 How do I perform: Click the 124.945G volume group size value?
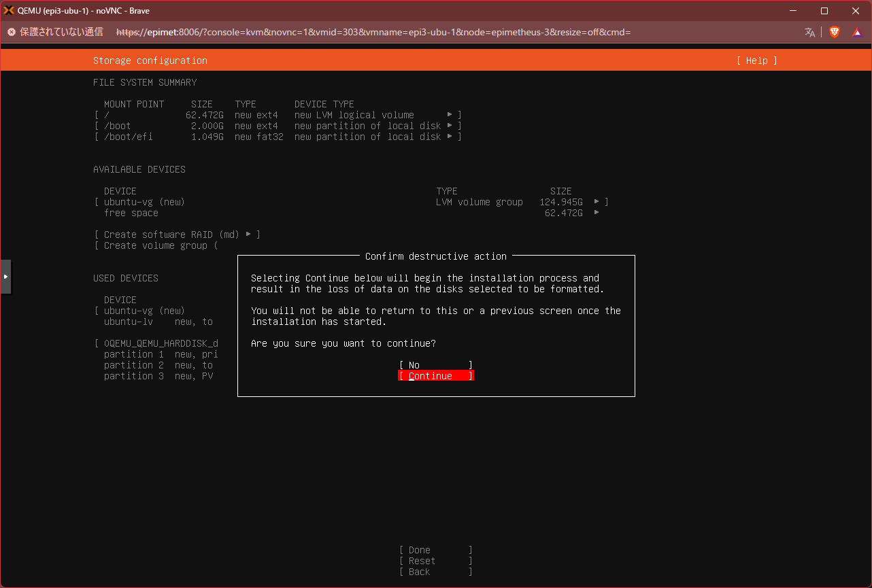tap(561, 202)
